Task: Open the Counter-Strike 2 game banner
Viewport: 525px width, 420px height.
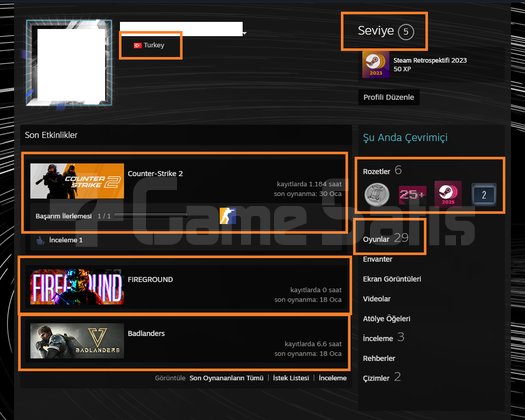Action: pos(77,181)
